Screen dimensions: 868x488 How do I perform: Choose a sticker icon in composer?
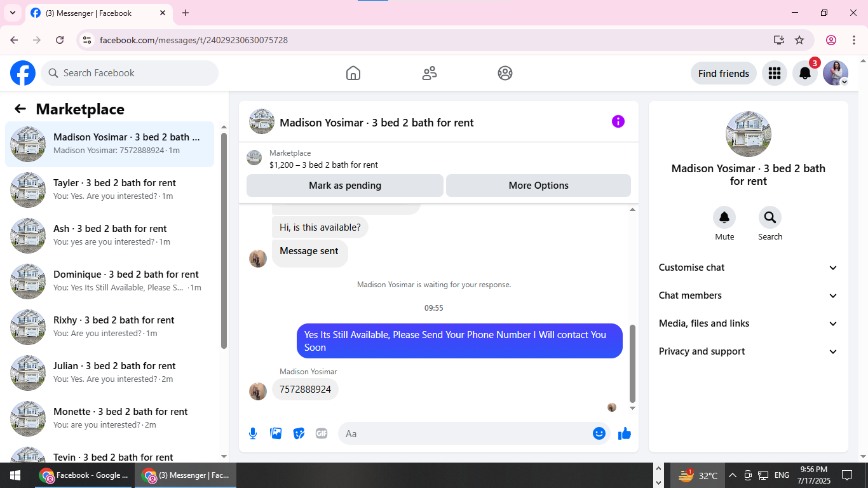pyautogui.click(x=299, y=433)
